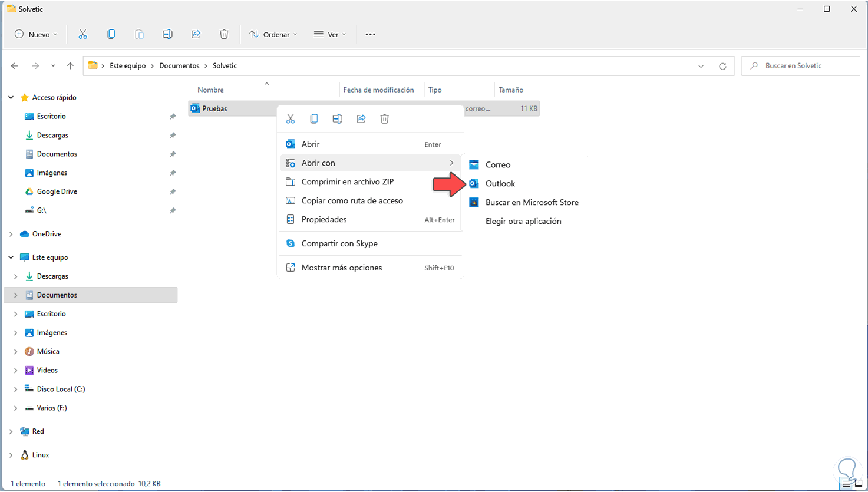The width and height of the screenshot is (868, 492).
Task: Go back with the left arrow button
Action: pyautogui.click(x=15, y=66)
